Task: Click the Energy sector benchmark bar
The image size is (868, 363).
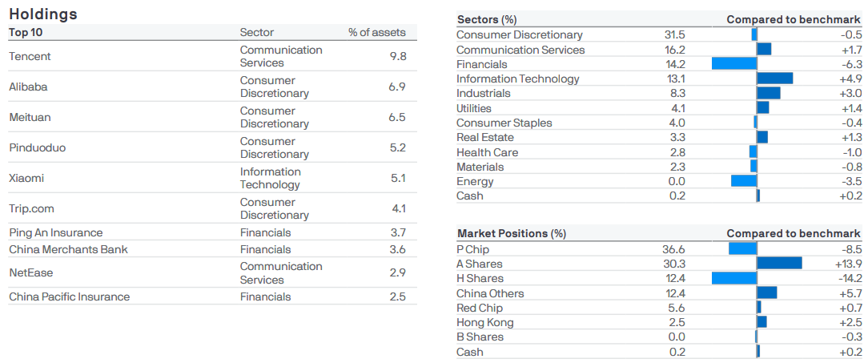Action: tap(744, 181)
